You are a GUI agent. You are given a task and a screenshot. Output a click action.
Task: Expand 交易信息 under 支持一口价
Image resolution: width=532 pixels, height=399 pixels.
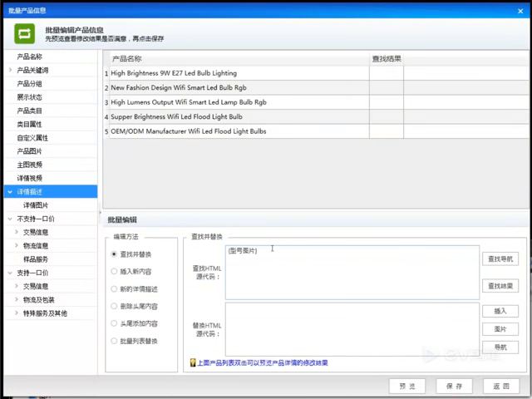coord(17,286)
